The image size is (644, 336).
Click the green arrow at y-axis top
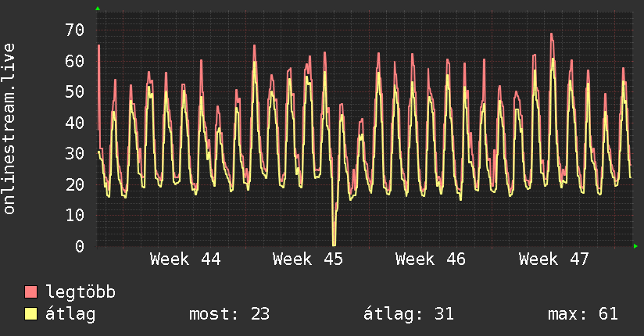98,9
